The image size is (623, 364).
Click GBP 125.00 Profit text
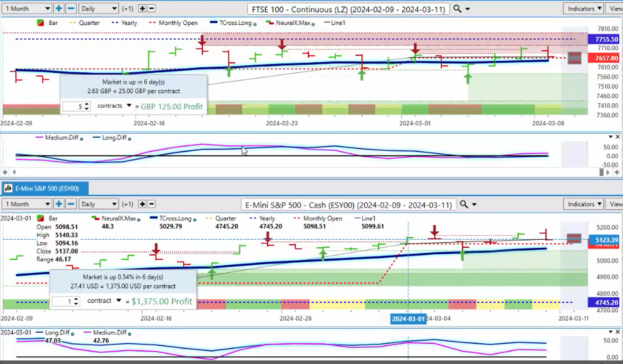[172, 107]
